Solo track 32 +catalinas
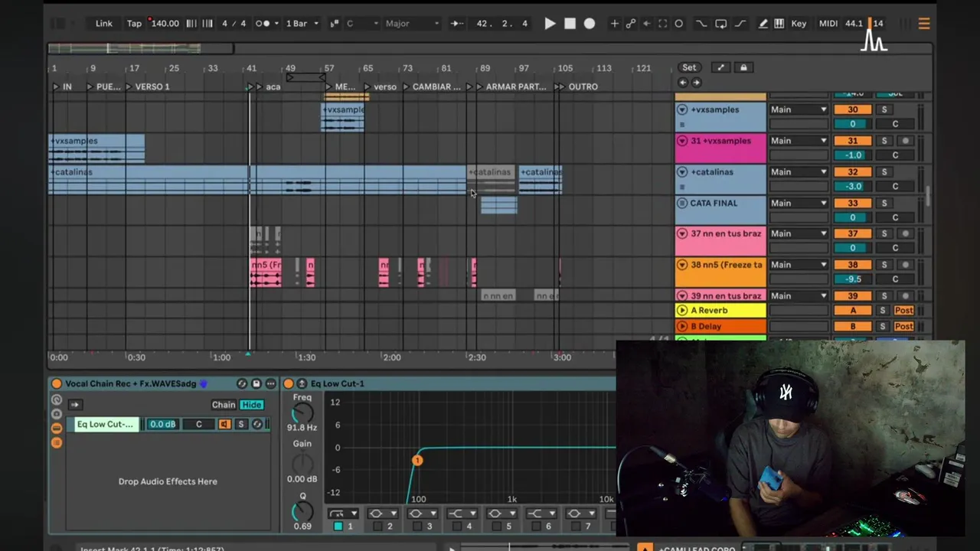 [x=884, y=172]
